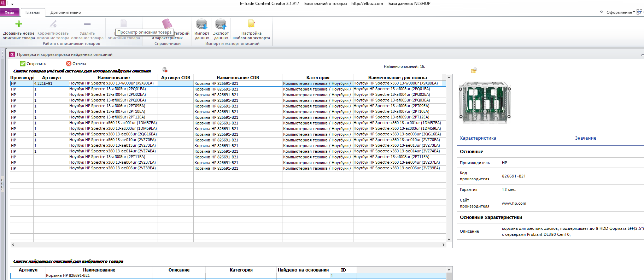The image size is (644, 280).
Task: Click the 826691-B21 manufacturer code value
Action: pyautogui.click(x=514, y=176)
